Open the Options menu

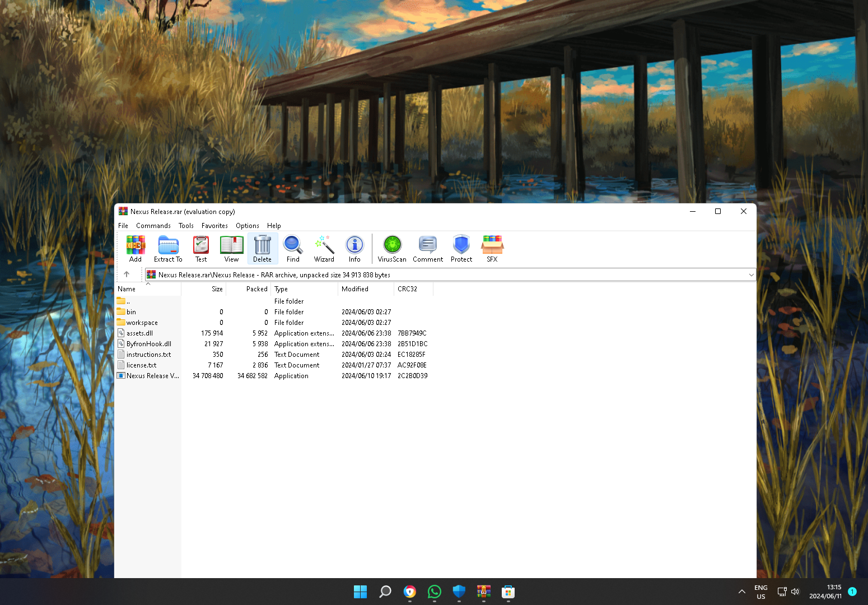pyautogui.click(x=248, y=226)
